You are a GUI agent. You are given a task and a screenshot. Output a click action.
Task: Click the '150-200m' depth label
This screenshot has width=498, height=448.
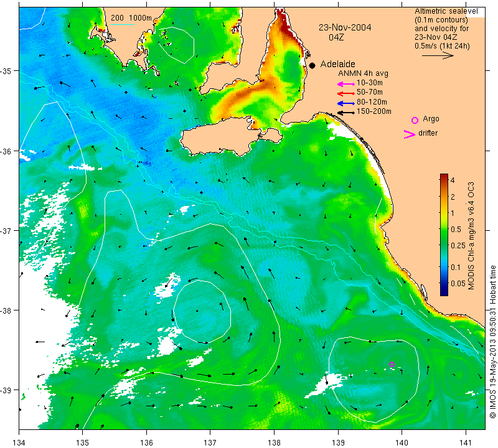[x=374, y=111]
